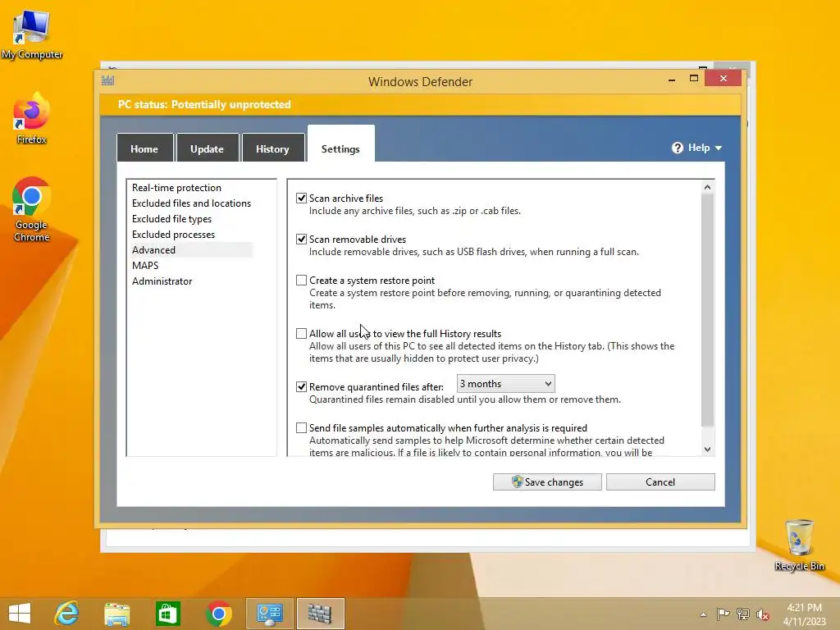The width and height of the screenshot is (840, 630).
Task: Click the Cancel button
Action: point(660,482)
